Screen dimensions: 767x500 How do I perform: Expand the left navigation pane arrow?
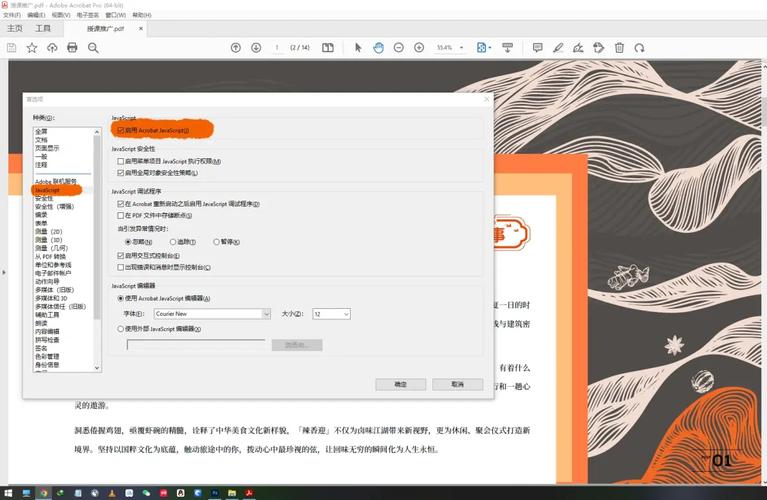click(4, 272)
